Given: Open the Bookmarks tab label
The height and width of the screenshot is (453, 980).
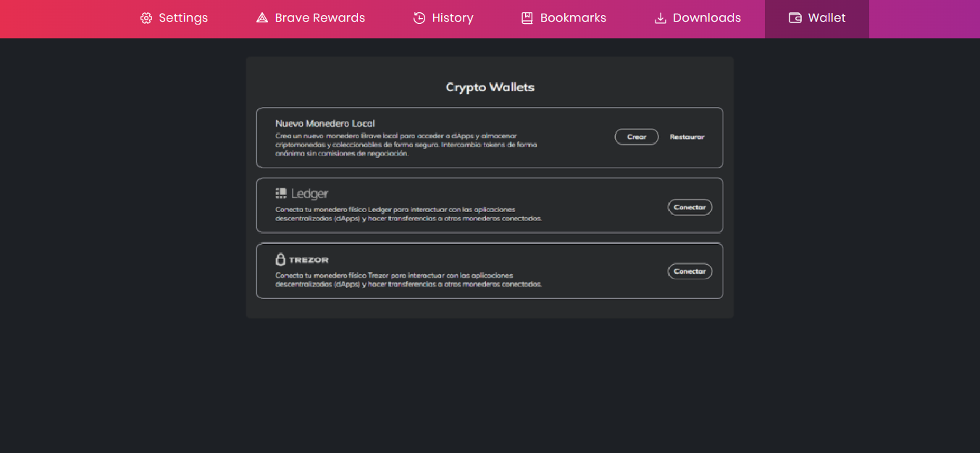Looking at the screenshot, I should coord(573,18).
